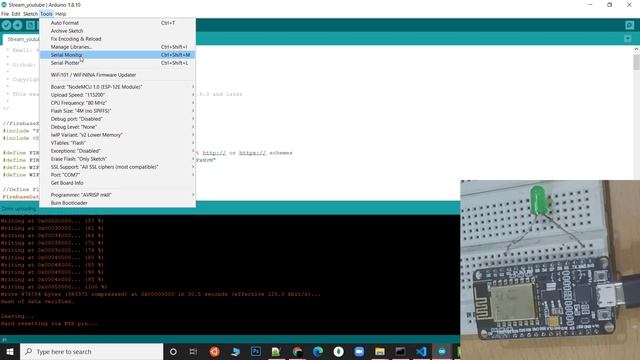Open the tab options arrow below Serial Monitor icon
640x360 pixels.
pos(628,38)
